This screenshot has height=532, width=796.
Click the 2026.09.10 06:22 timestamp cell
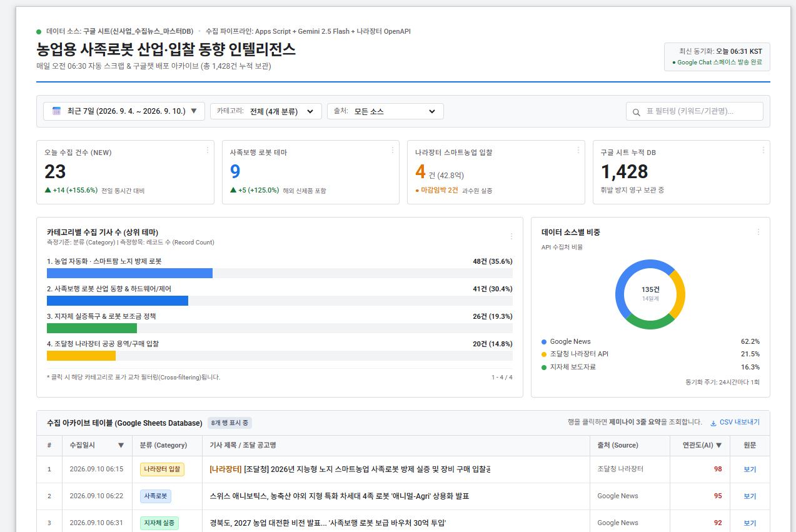pyautogui.click(x=96, y=496)
